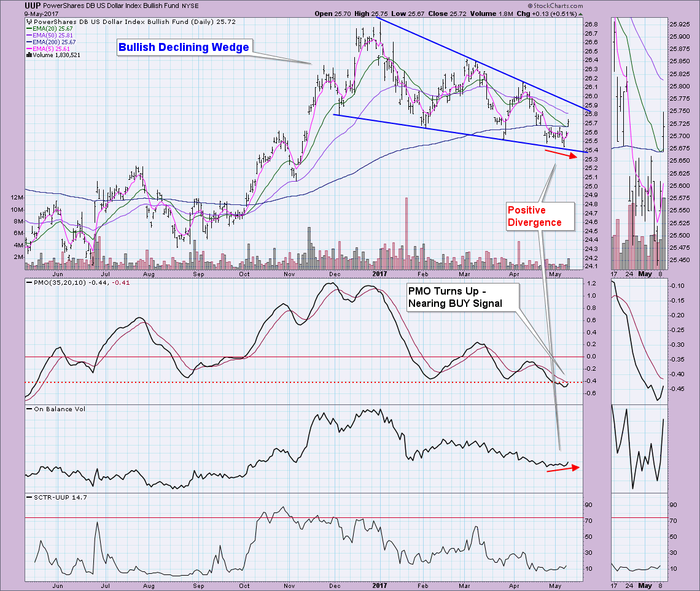Click the 'Positive Divergence' annotation box
Image resolution: width=700 pixels, height=591 pixels.
tap(540, 216)
